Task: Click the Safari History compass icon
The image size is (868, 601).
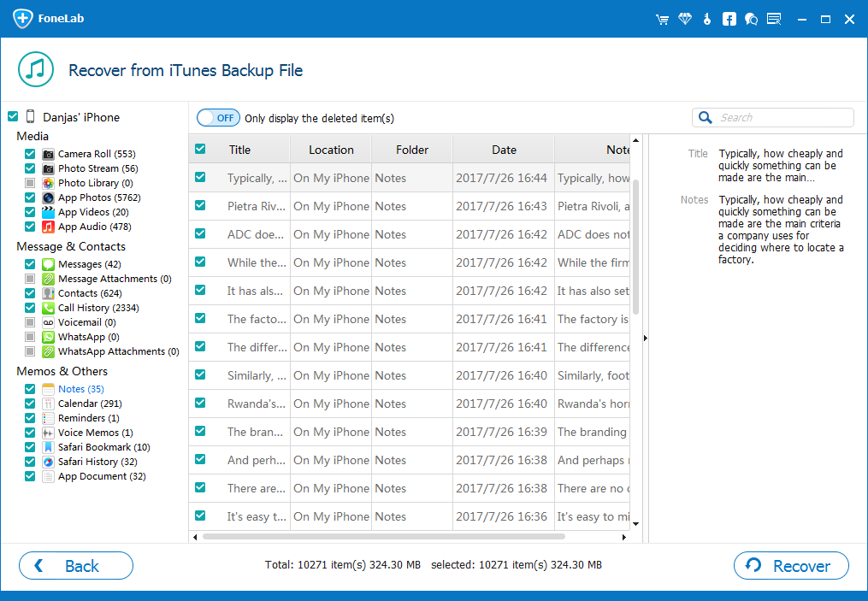Action: (x=48, y=462)
